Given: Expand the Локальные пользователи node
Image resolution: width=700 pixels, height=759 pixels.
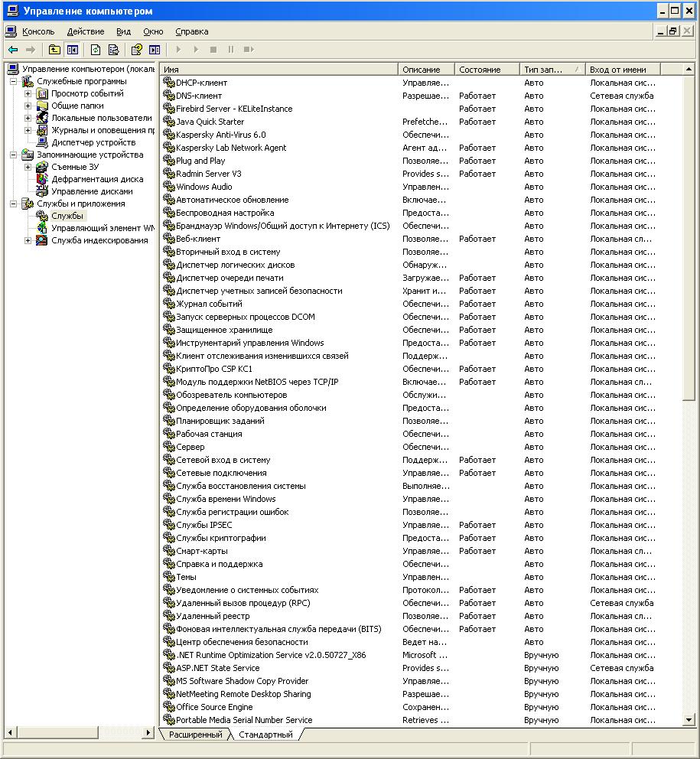Looking at the screenshot, I should tap(28, 118).
